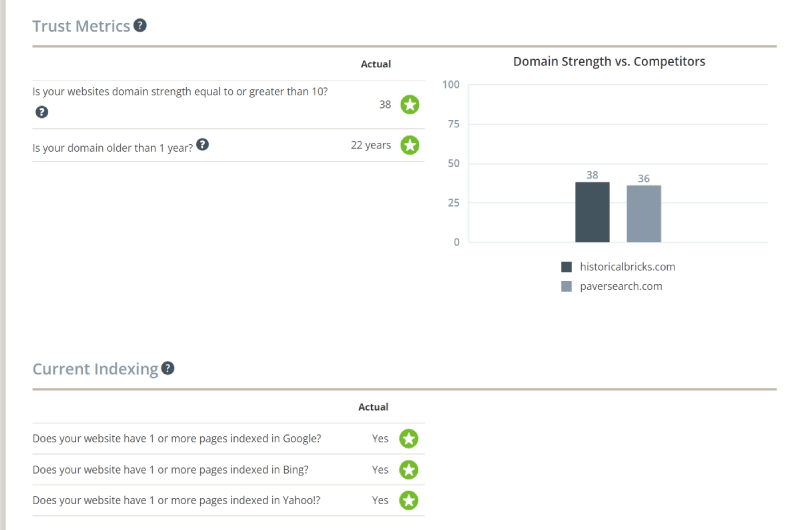Click the Google pages indexed question text
The image size is (800, 530).
[x=177, y=439]
